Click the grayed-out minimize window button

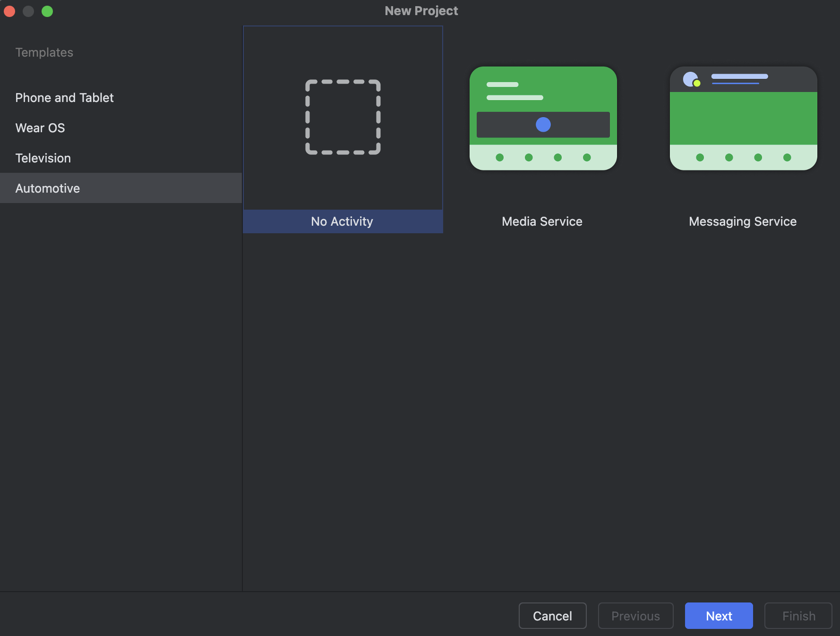28,11
